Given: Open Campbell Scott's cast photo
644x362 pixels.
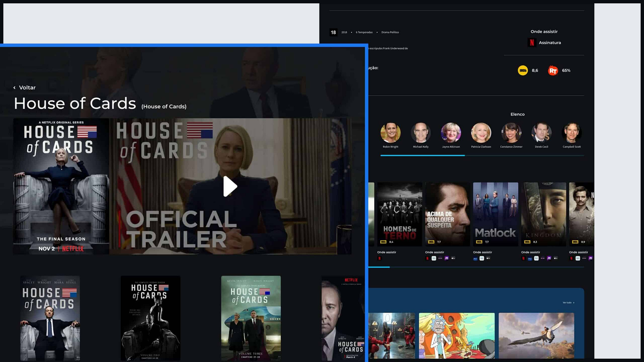Looking at the screenshot, I should (x=572, y=133).
